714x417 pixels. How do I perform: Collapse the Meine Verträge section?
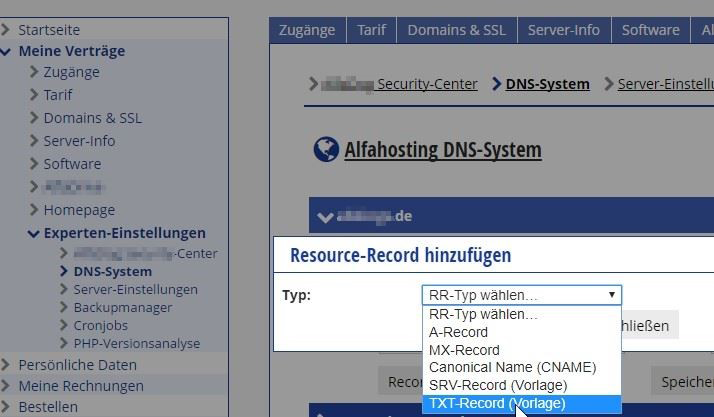point(71,51)
